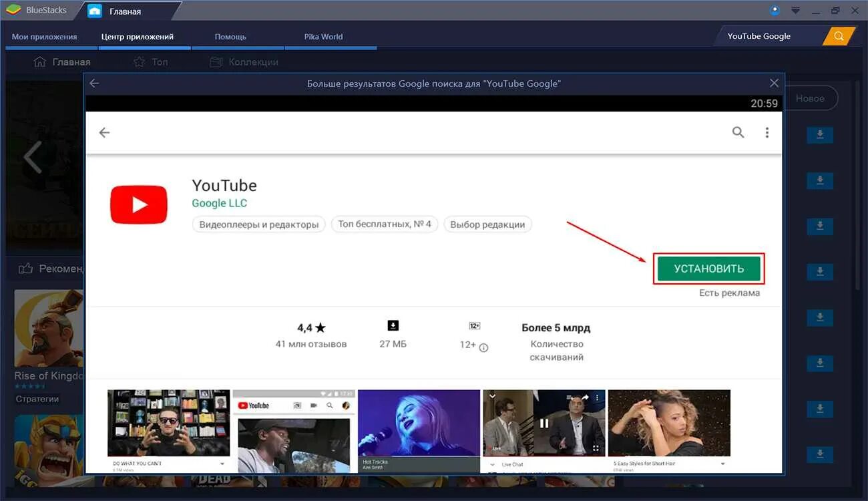This screenshot has width=868, height=501.
Task: Click the orange search magnifier button
Action: coord(839,36)
